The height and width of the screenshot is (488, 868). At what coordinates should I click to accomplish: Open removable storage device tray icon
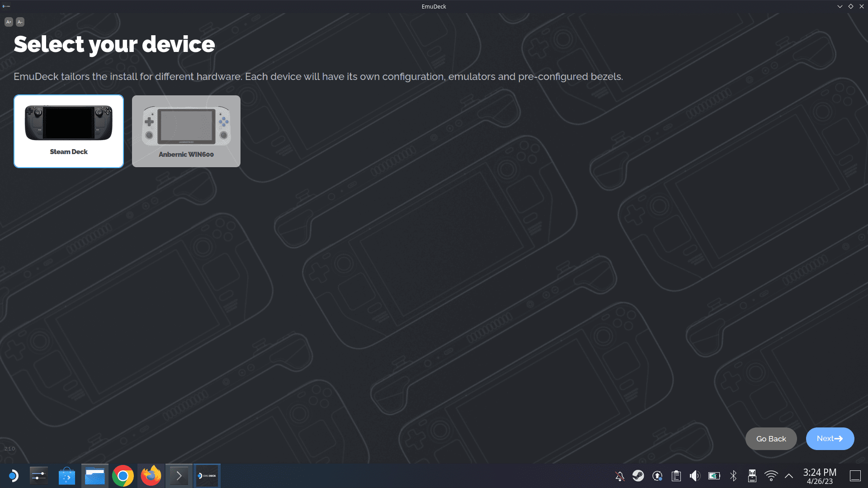pos(752,476)
